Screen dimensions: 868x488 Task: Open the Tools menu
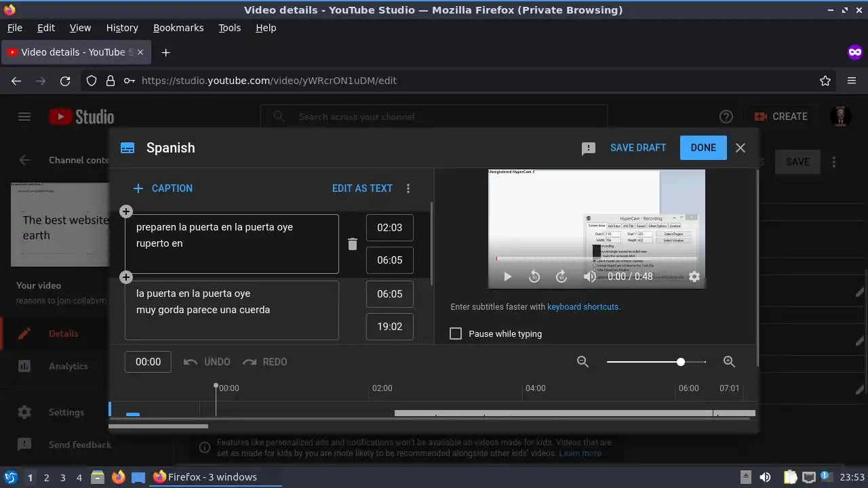coord(229,28)
